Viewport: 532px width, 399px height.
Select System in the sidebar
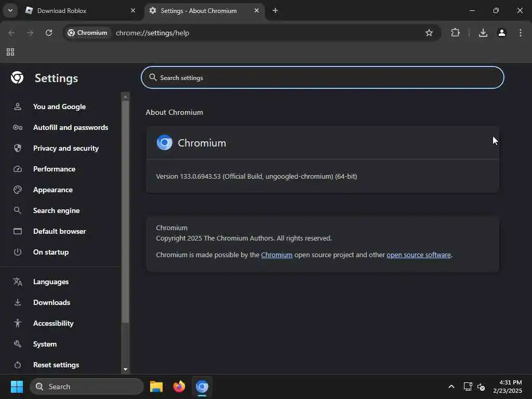(45, 344)
